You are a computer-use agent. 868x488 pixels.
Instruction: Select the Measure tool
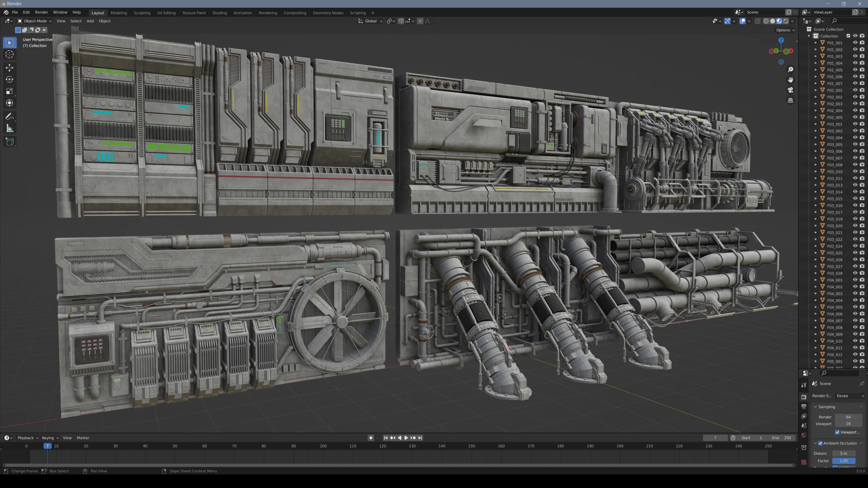(x=9, y=129)
